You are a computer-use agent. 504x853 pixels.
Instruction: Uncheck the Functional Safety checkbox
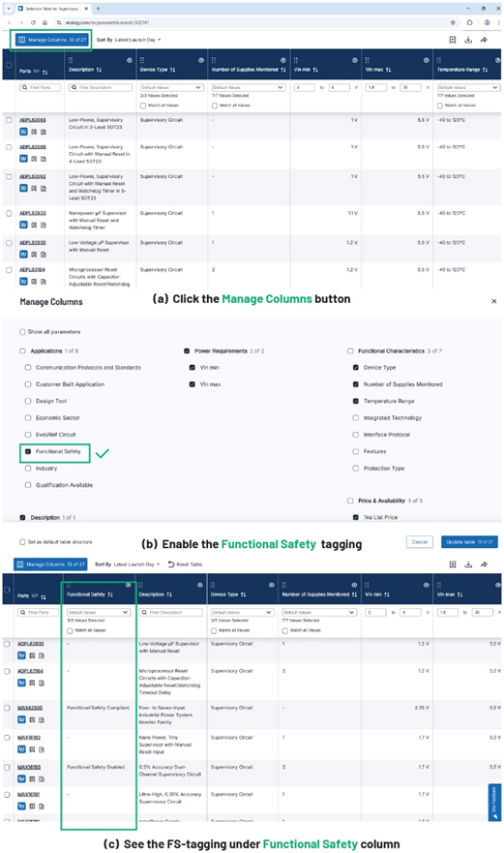click(28, 451)
